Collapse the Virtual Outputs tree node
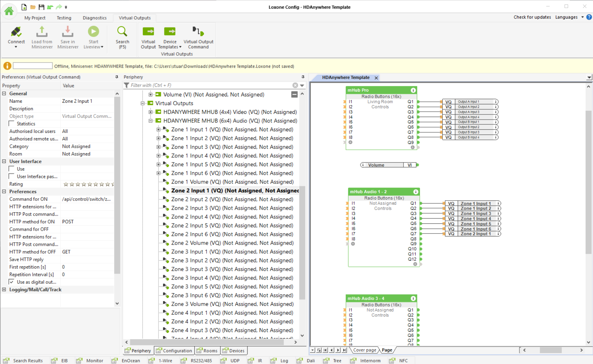 143,103
